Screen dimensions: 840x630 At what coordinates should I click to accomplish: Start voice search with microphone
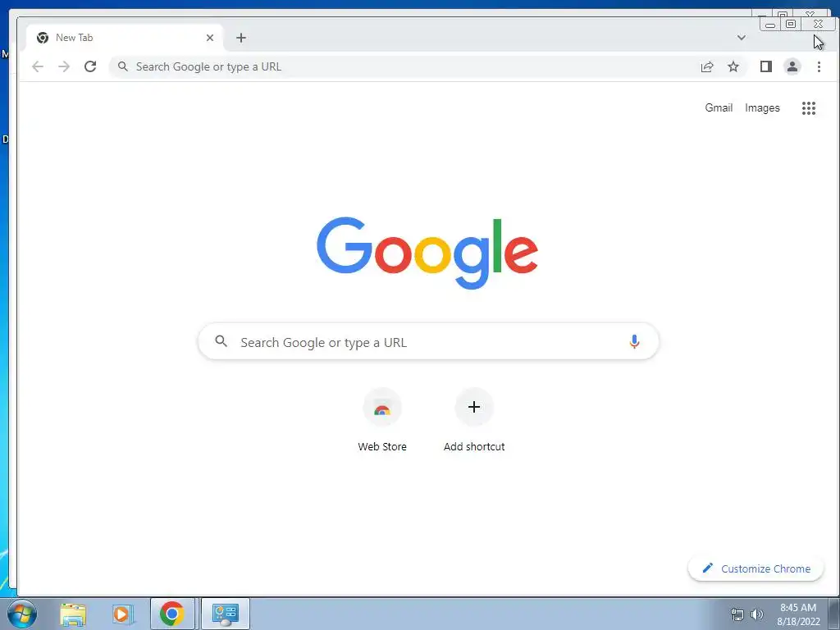point(634,342)
